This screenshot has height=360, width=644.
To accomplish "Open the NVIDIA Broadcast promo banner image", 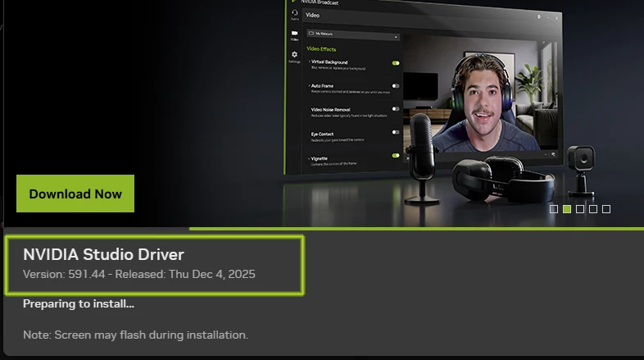I will coord(324,113).
